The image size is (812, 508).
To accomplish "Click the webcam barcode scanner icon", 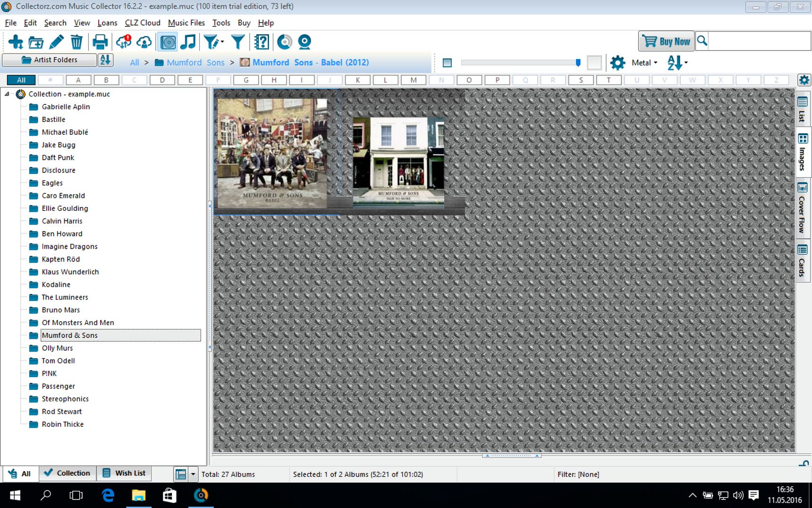I will (304, 42).
